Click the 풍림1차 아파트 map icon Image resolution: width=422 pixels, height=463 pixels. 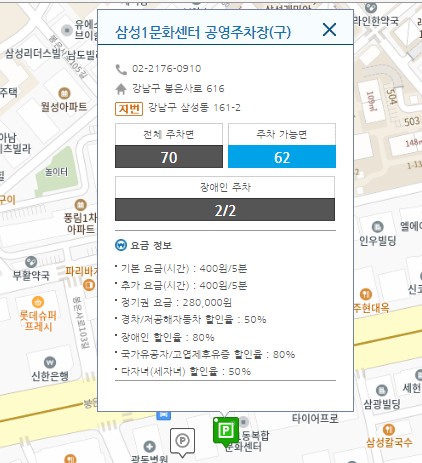[80, 204]
